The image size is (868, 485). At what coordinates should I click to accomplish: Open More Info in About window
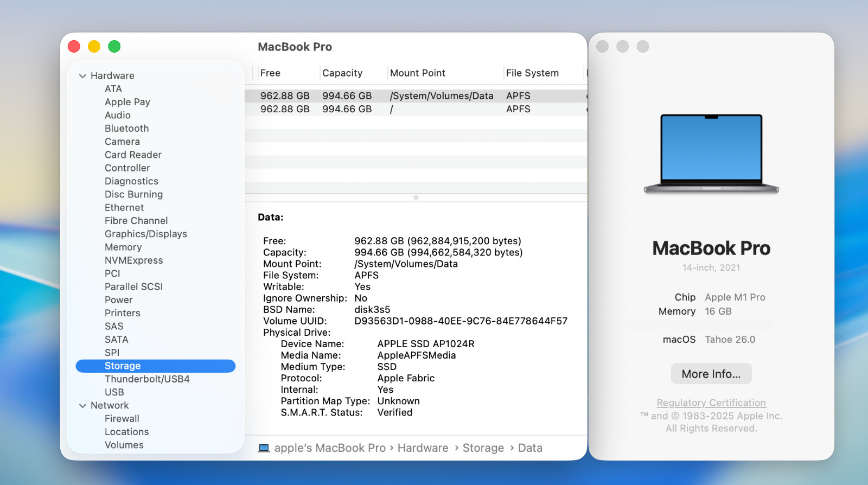pos(711,374)
